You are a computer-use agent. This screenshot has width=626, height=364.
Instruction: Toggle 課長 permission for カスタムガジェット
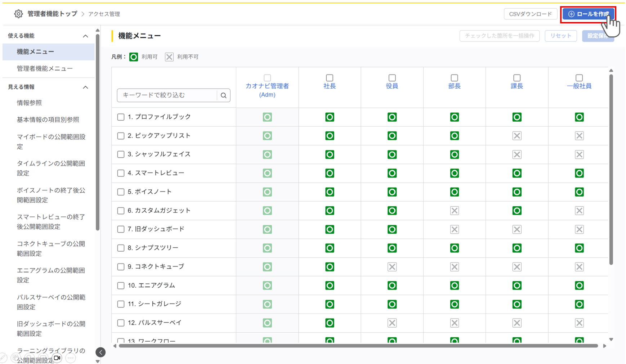(x=517, y=211)
